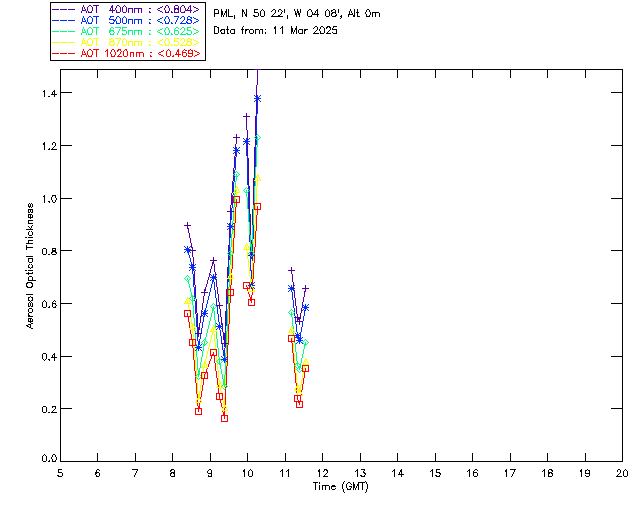Select legend text 'AOT 1020nm : <0.469>'

pos(140,53)
